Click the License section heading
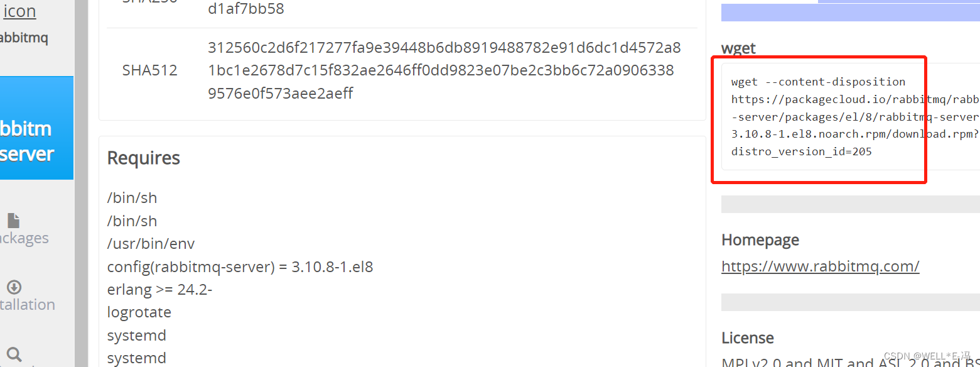This screenshot has width=980, height=367. pyautogui.click(x=747, y=337)
